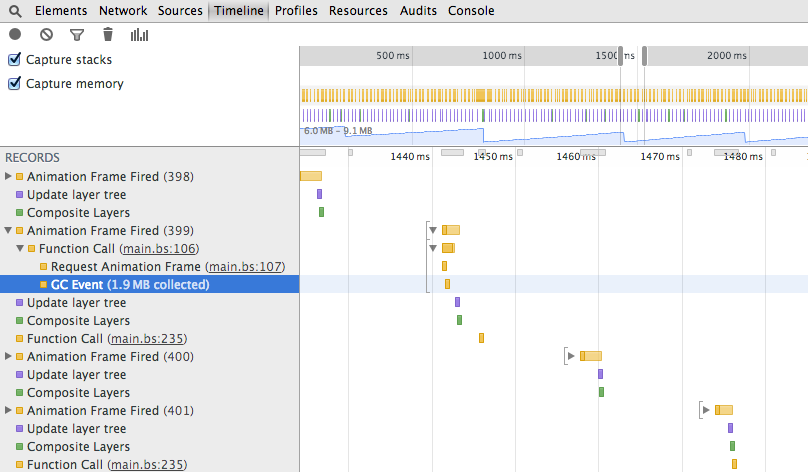Viewport: 808px width, 472px height.
Task: Click the Animation Frame Fired (400) timeline bar
Action: pyautogui.click(x=591, y=356)
